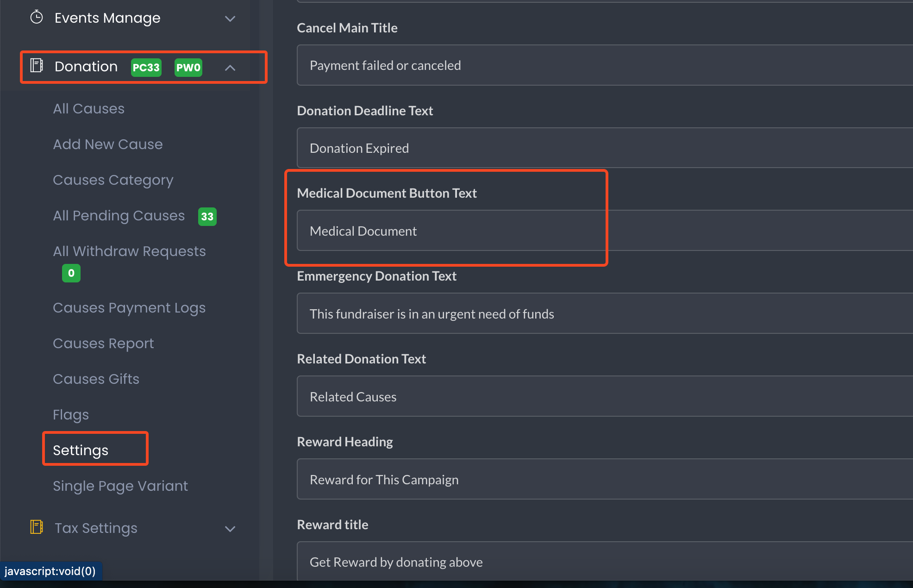Image resolution: width=913 pixels, height=588 pixels.
Task: Click the 0 withdraw requests badge
Action: tap(71, 273)
